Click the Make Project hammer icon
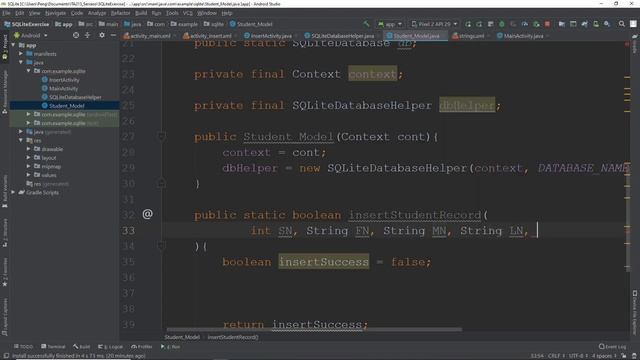640x360 pixels. point(366,24)
